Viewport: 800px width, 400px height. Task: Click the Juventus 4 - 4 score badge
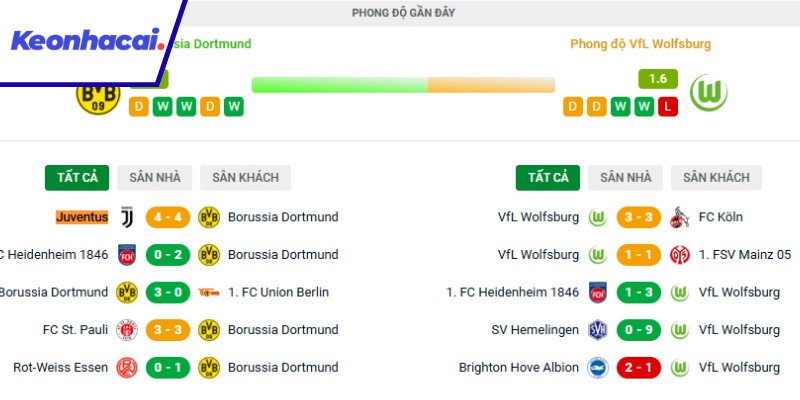[168, 217]
